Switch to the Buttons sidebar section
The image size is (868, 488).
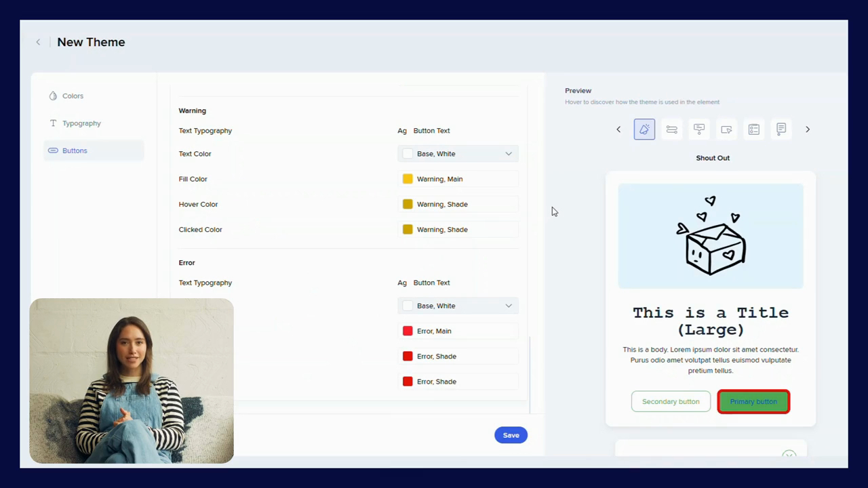point(75,150)
